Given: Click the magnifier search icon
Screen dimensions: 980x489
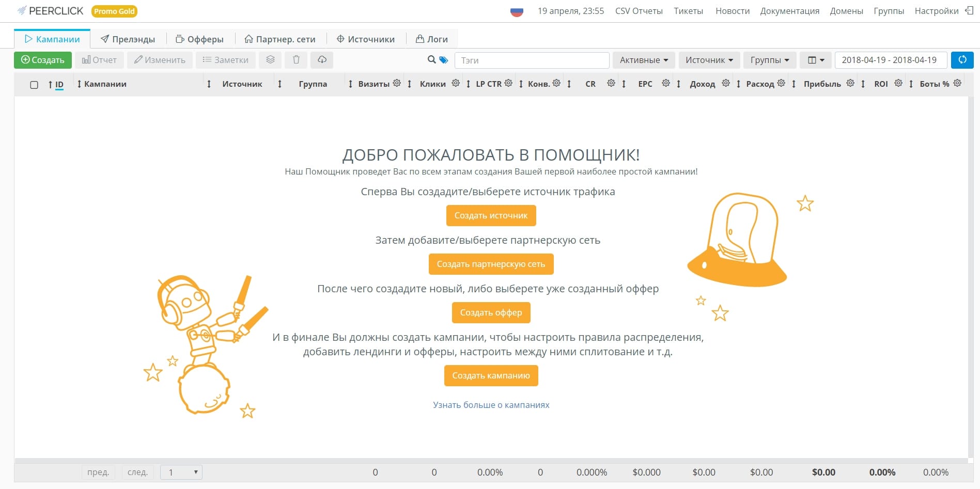Looking at the screenshot, I should tap(432, 60).
